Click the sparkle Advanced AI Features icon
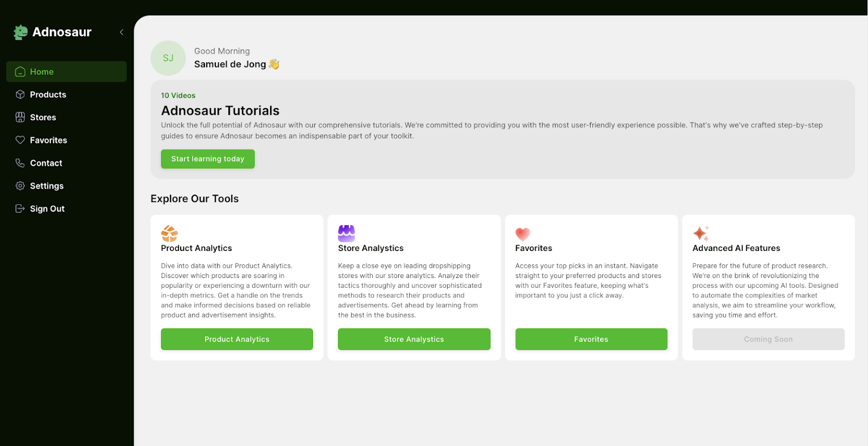This screenshot has width=868, height=446. [x=701, y=234]
